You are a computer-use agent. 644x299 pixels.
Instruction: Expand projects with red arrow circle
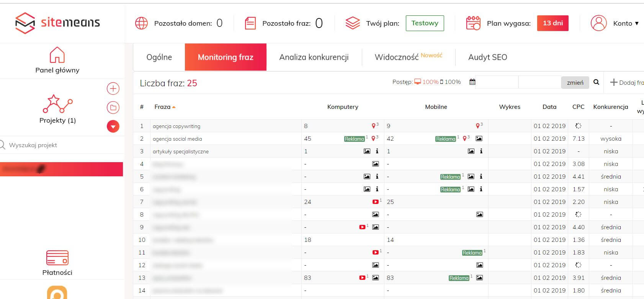113,126
